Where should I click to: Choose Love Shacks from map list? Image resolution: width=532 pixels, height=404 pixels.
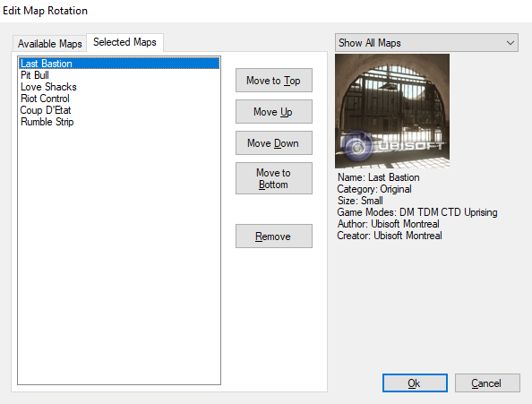pos(119,87)
